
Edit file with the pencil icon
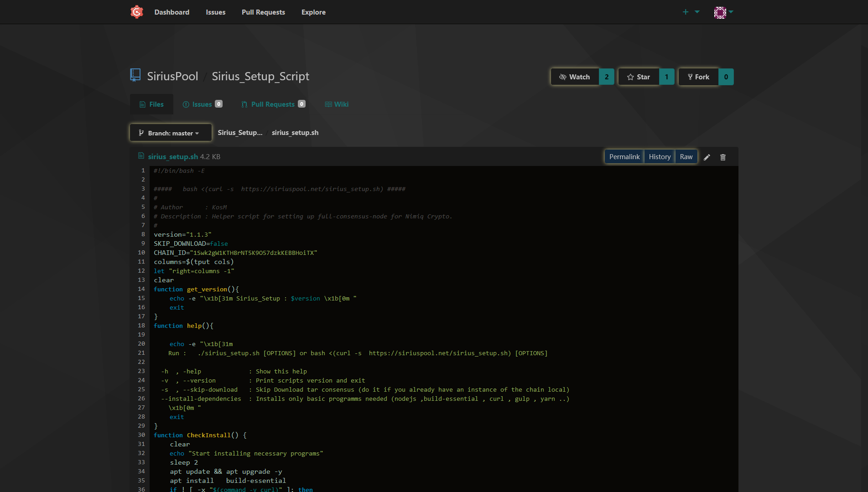[x=707, y=157]
